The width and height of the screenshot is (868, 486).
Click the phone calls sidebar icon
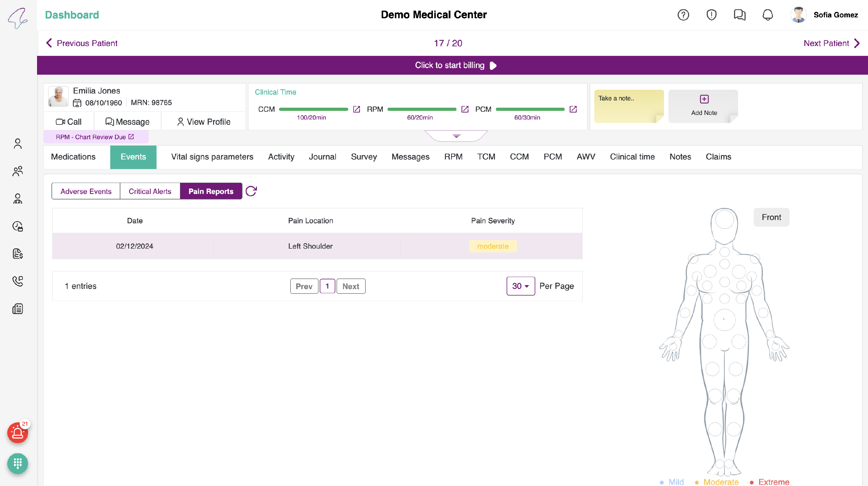tap(18, 281)
